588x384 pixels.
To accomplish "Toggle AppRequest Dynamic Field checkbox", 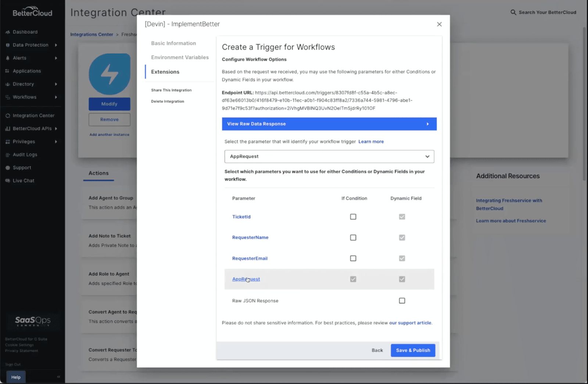I will 402,279.
